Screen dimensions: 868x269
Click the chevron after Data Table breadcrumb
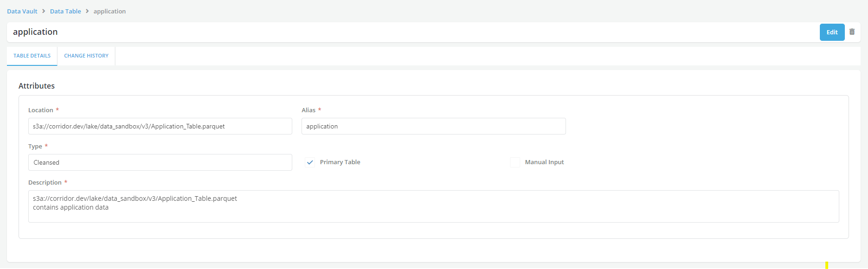pos(87,11)
